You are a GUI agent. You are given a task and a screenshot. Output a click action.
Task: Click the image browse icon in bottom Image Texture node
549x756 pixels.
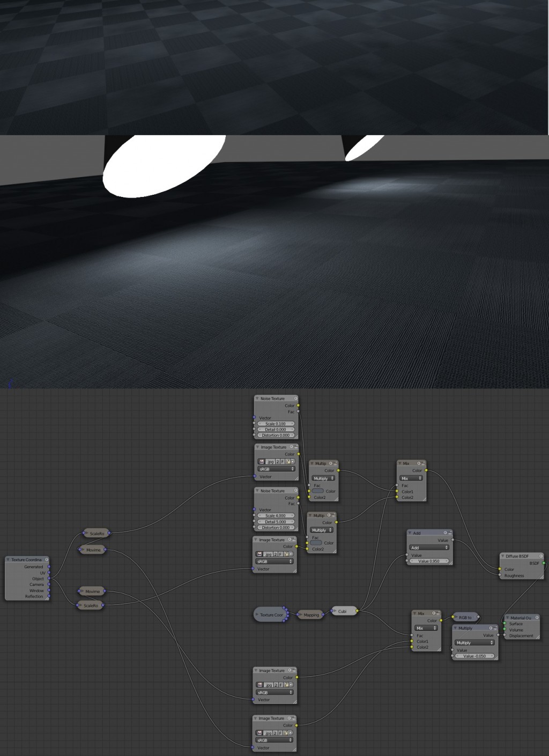point(261,732)
